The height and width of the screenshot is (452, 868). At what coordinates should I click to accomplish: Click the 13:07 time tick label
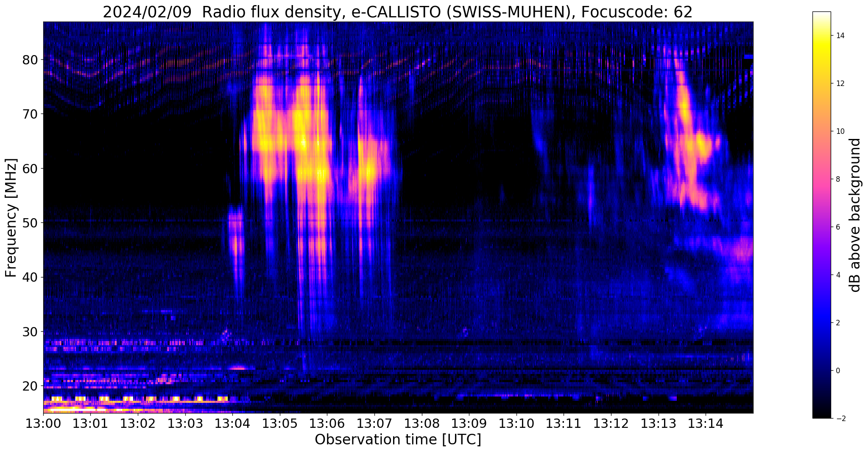(x=374, y=424)
